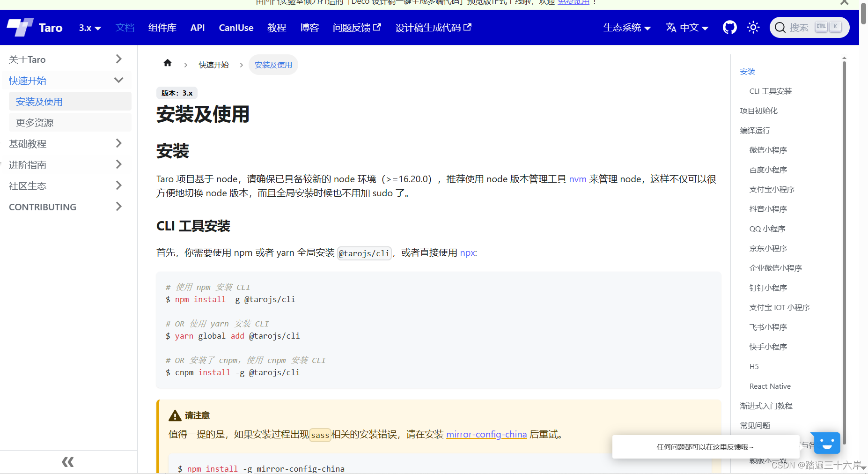868x474 pixels.
Task: Follow the nvm link
Action: coord(578,179)
